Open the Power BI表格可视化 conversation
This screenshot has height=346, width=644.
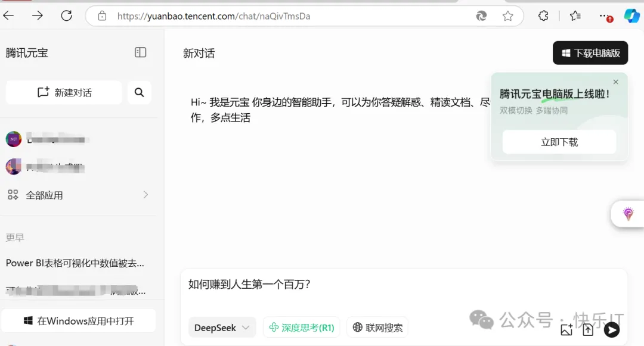tap(75, 263)
